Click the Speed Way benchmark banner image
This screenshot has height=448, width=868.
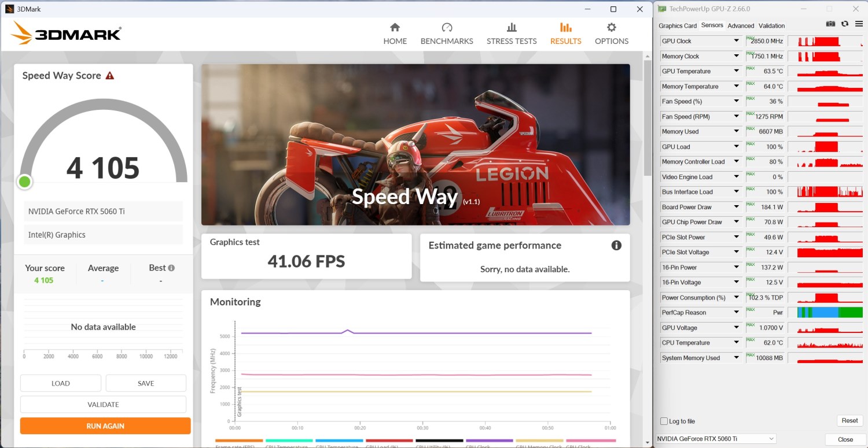point(415,145)
